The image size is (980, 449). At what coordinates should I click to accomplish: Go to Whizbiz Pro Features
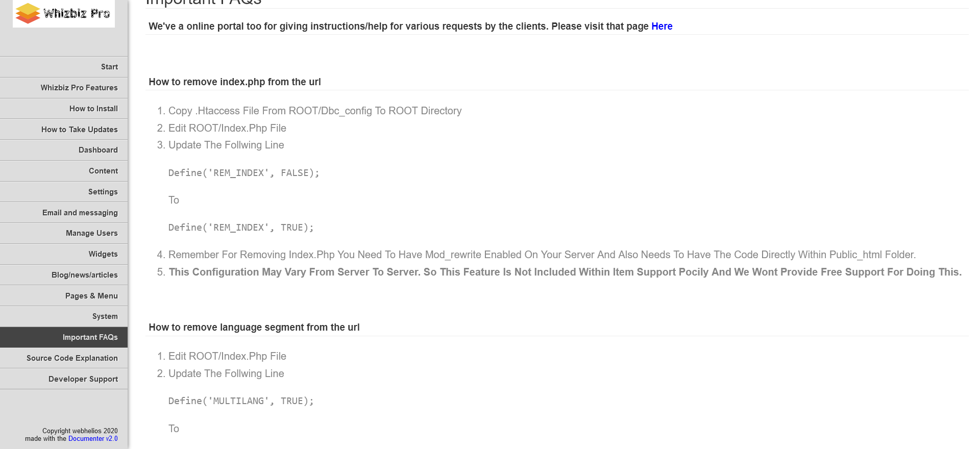[64, 88]
